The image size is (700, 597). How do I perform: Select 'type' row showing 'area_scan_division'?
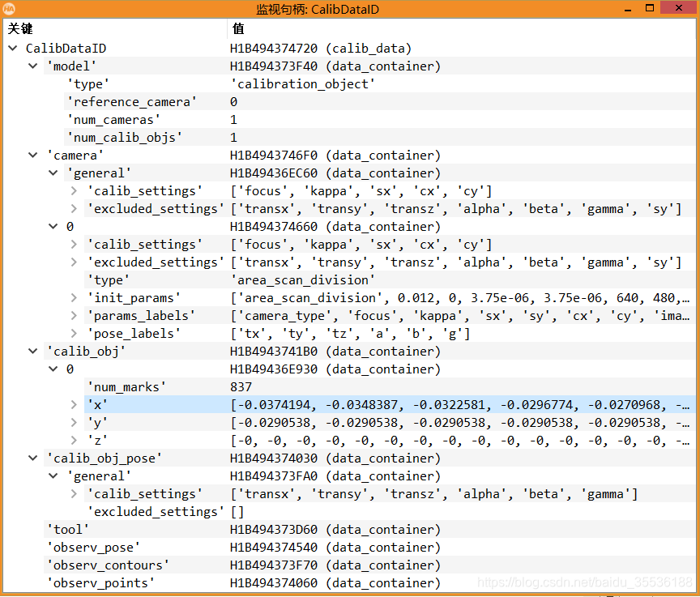tap(390, 280)
